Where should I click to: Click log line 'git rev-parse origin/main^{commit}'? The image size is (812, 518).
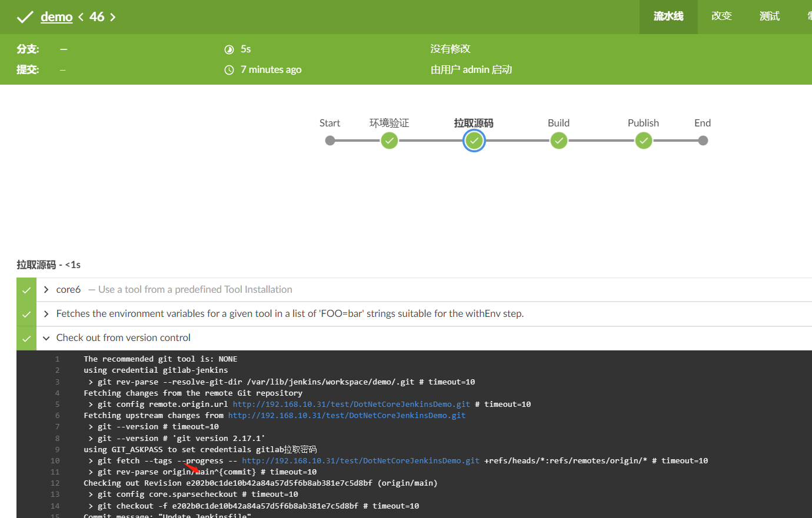pos(202,472)
